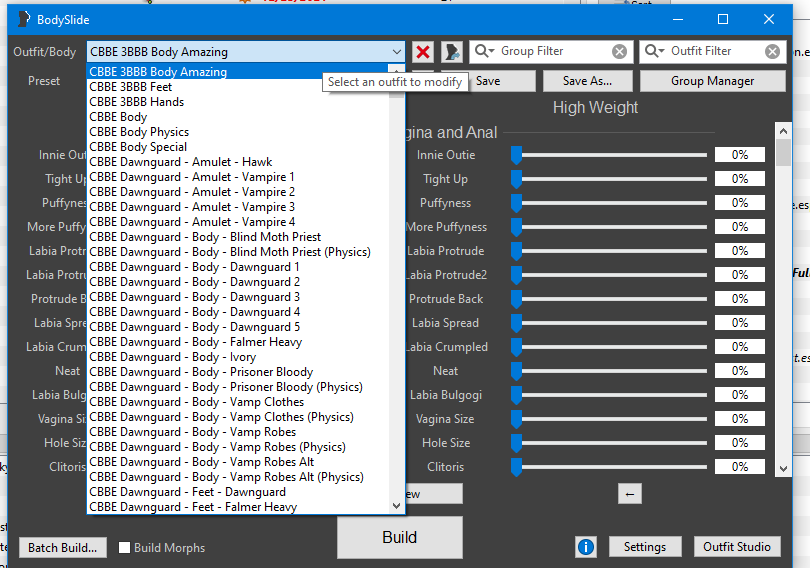Click slider panel scrollbar down arrow
This screenshot has width=810, height=568.
783,469
